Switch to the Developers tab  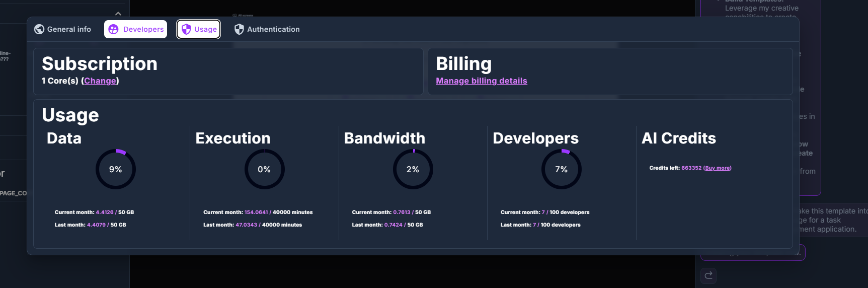[x=136, y=29]
